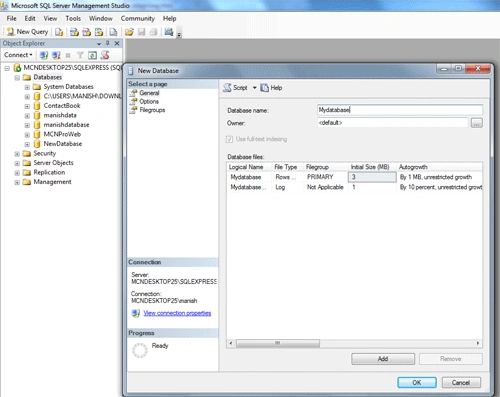
Task: Expand the Management folder
Action: point(17,182)
